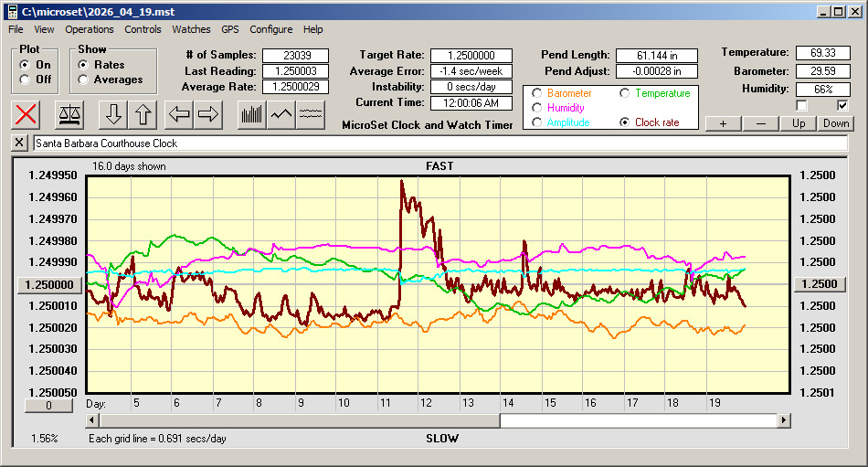Click the left arrow toolbar button
The height and width of the screenshot is (467, 868).
click(180, 114)
